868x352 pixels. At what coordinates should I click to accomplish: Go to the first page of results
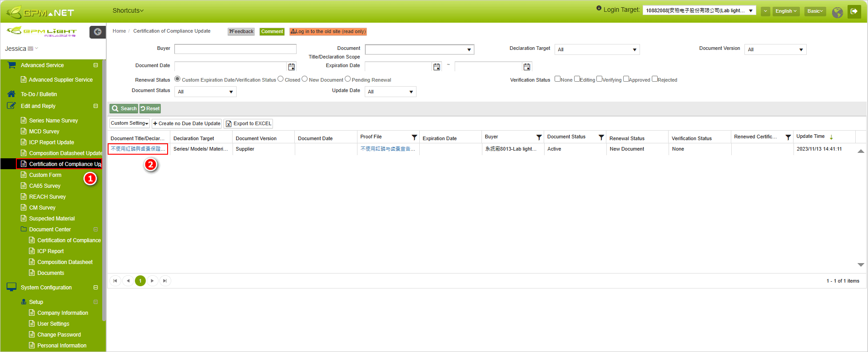pyautogui.click(x=115, y=281)
